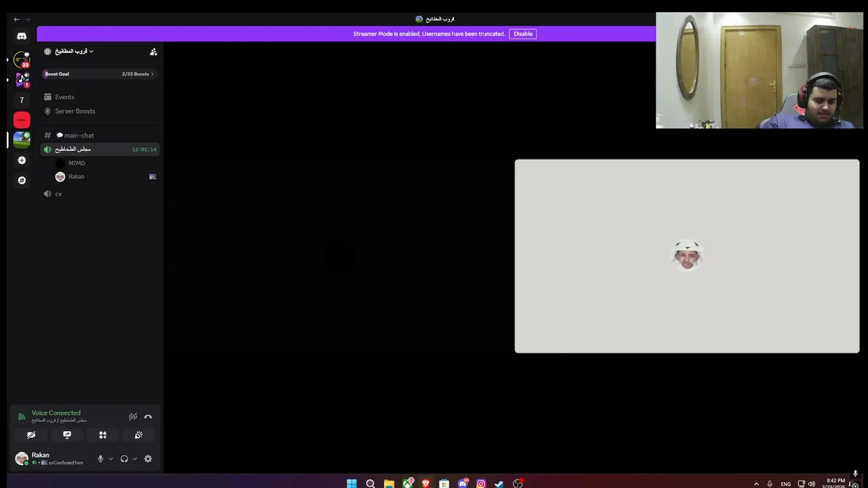Open Windows taskbar search icon
Viewport: 868px width, 488px height.
pyautogui.click(x=370, y=483)
